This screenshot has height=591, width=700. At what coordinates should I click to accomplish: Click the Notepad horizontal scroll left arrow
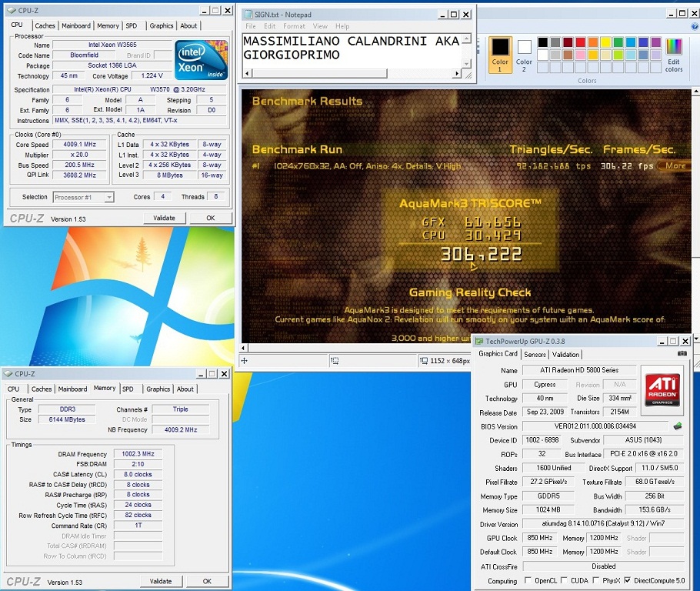pos(247,73)
